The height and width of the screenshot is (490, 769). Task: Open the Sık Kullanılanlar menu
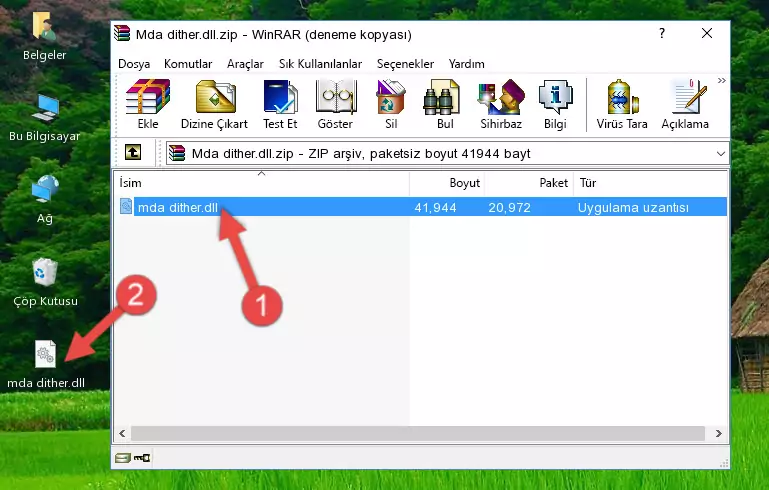click(320, 64)
